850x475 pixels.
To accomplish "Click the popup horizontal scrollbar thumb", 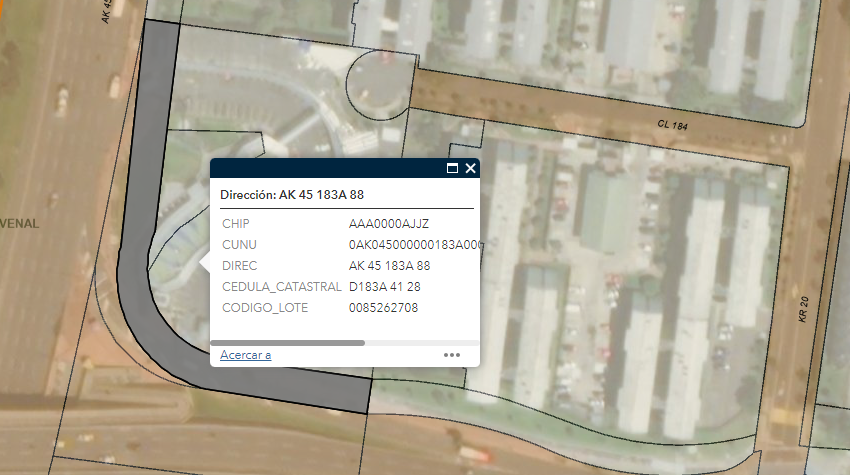I will (292, 343).
